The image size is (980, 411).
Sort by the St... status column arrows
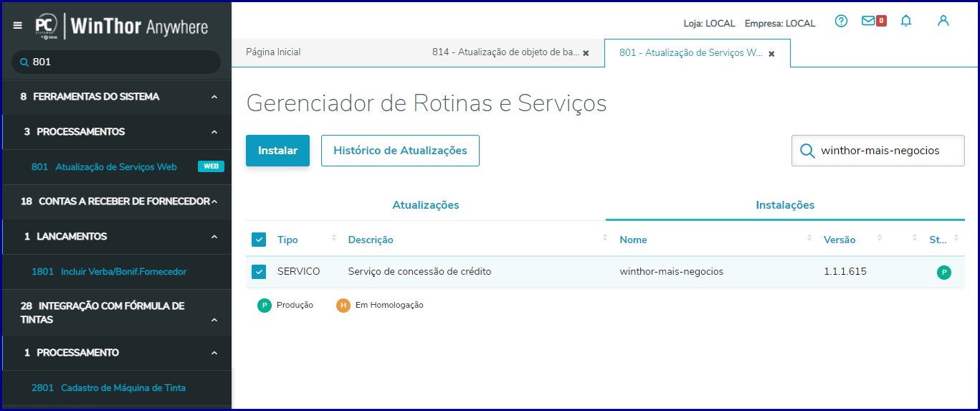pyautogui.click(x=956, y=238)
